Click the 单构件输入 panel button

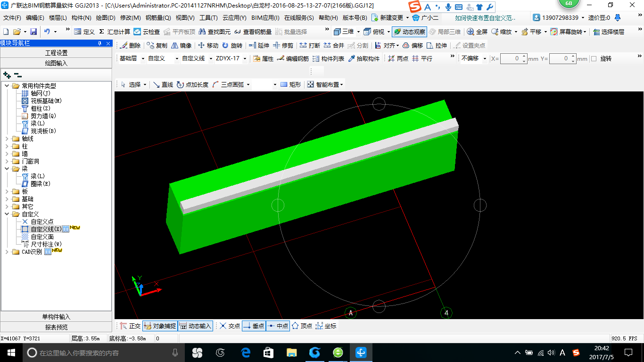click(x=56, y=317)
